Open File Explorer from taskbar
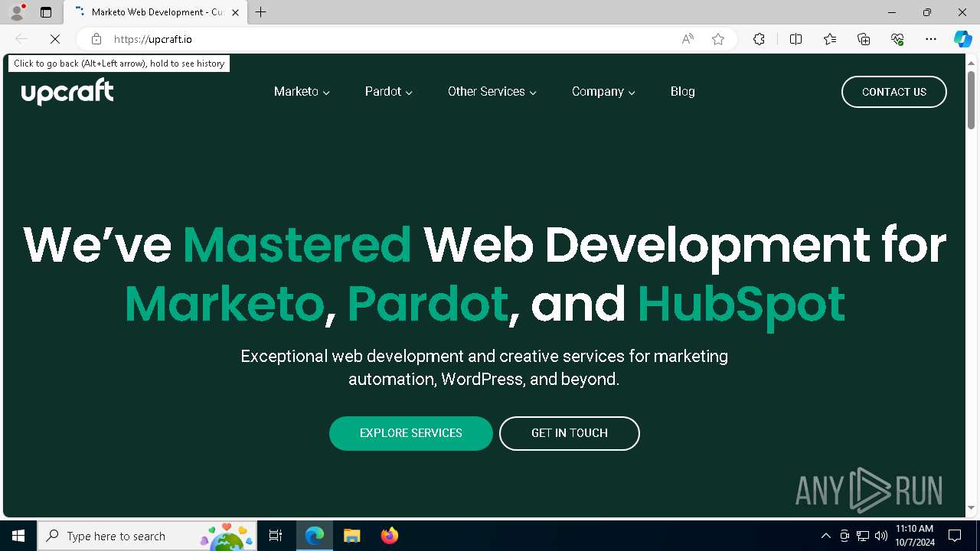 [x=351, y=536]
